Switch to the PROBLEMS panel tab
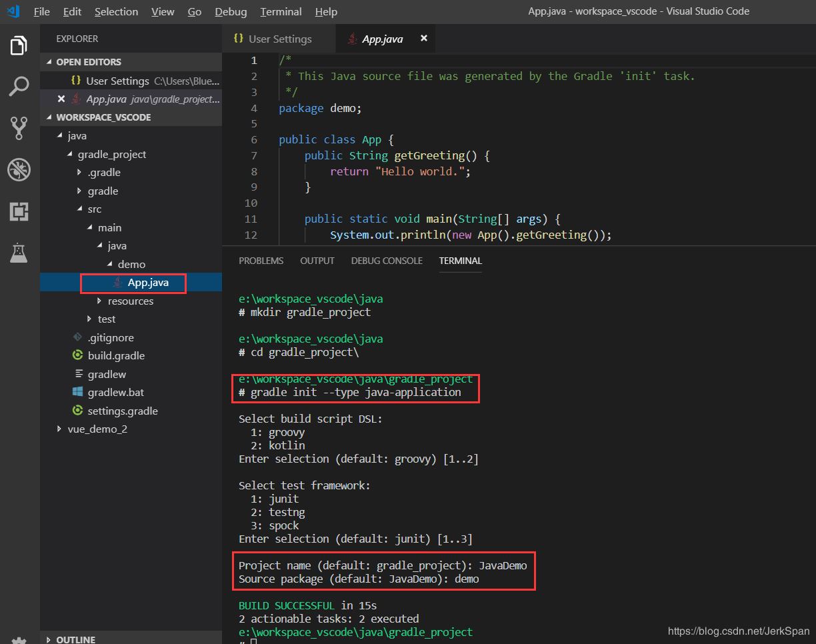 click(261, 261)
